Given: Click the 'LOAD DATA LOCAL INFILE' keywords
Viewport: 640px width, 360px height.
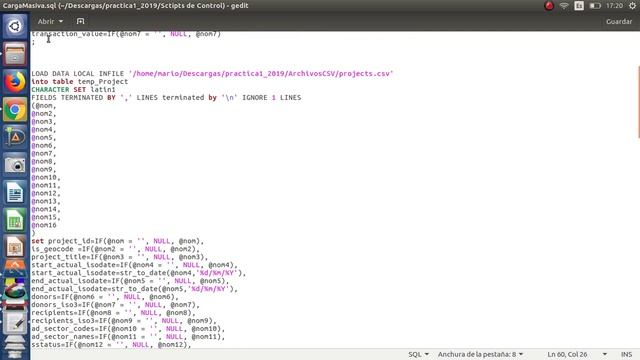Looking at the screenshot, I should (78, 73).
